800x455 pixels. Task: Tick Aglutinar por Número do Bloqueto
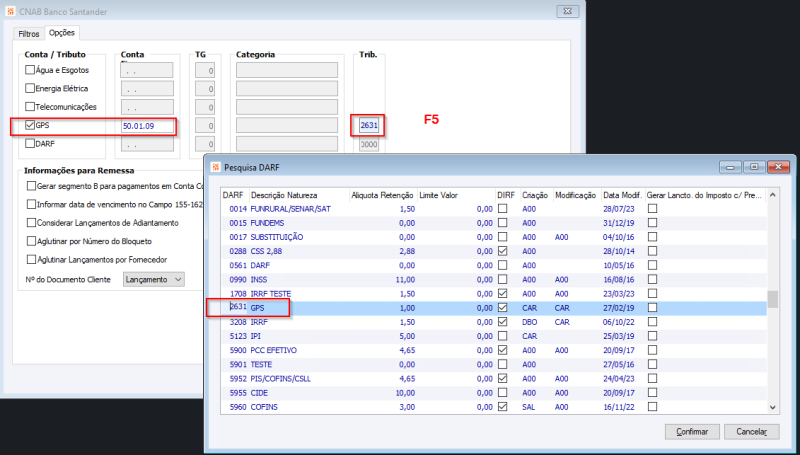[x=32, y=241]
